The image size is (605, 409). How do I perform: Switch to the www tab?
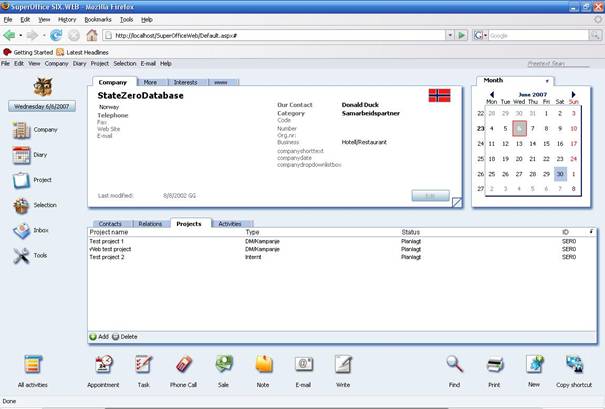click(x=221, y=83)
